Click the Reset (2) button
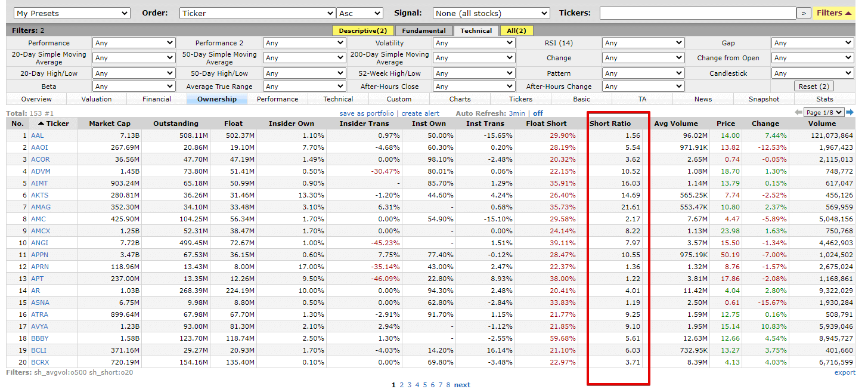This screenshot has height=392, width=868. point(813,86)
